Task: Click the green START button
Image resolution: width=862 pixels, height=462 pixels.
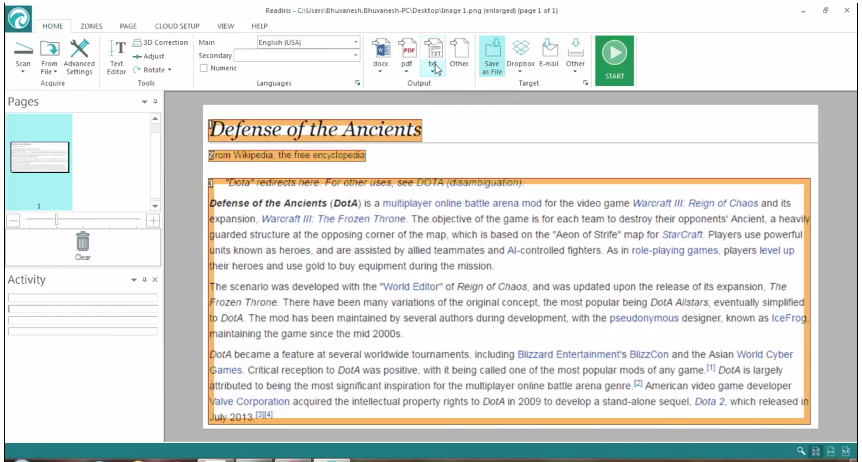Action: point(615,60)
